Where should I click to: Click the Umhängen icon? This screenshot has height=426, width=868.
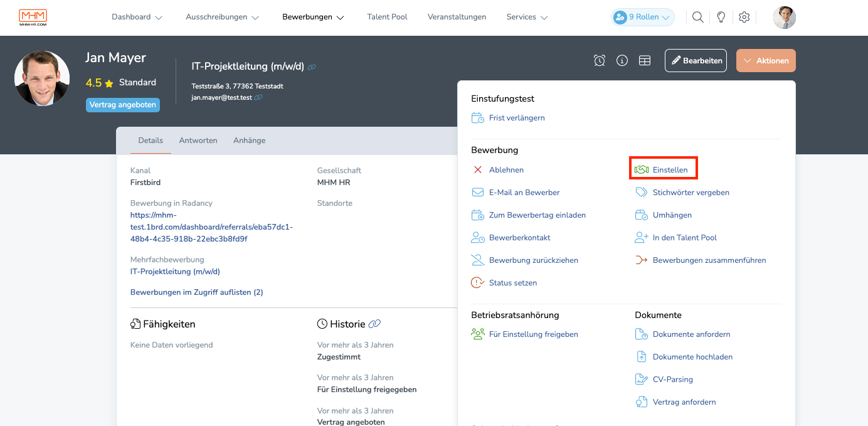coord(641,215)
